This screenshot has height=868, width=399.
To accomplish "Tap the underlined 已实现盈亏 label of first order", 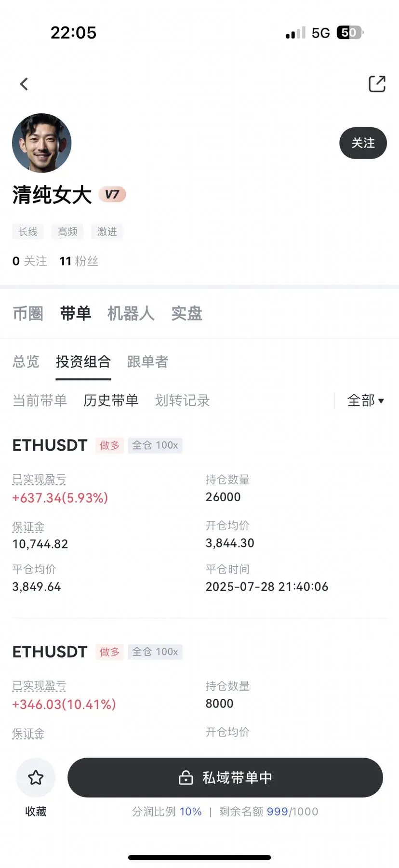I will pos(39,480).
